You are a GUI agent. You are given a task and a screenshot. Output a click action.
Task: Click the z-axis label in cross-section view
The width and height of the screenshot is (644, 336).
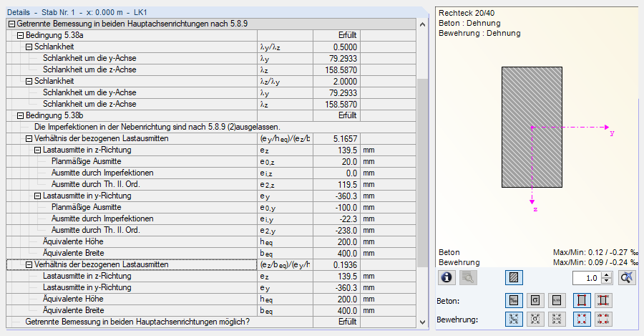[x=535, y=209]
